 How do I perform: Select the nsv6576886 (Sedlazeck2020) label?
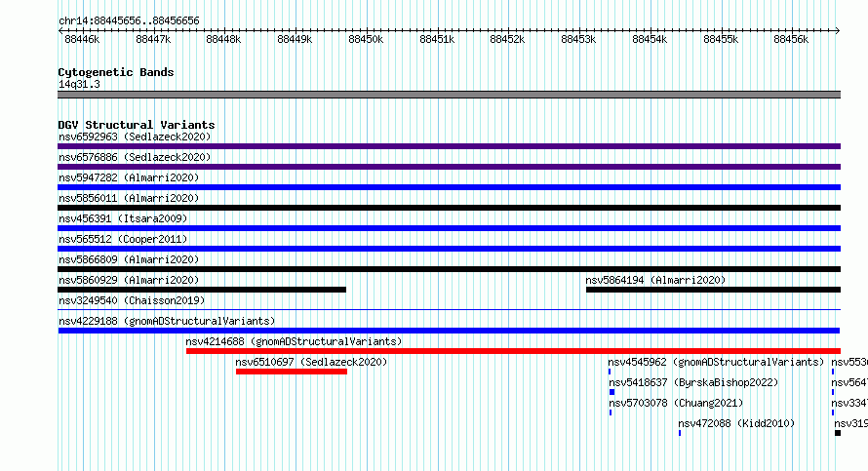point(135,157)
